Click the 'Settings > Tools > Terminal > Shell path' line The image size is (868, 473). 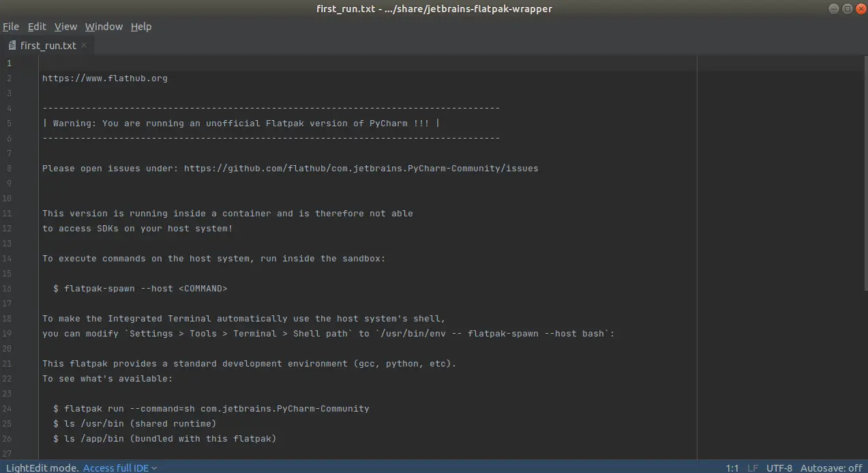[x=329, y=334]
